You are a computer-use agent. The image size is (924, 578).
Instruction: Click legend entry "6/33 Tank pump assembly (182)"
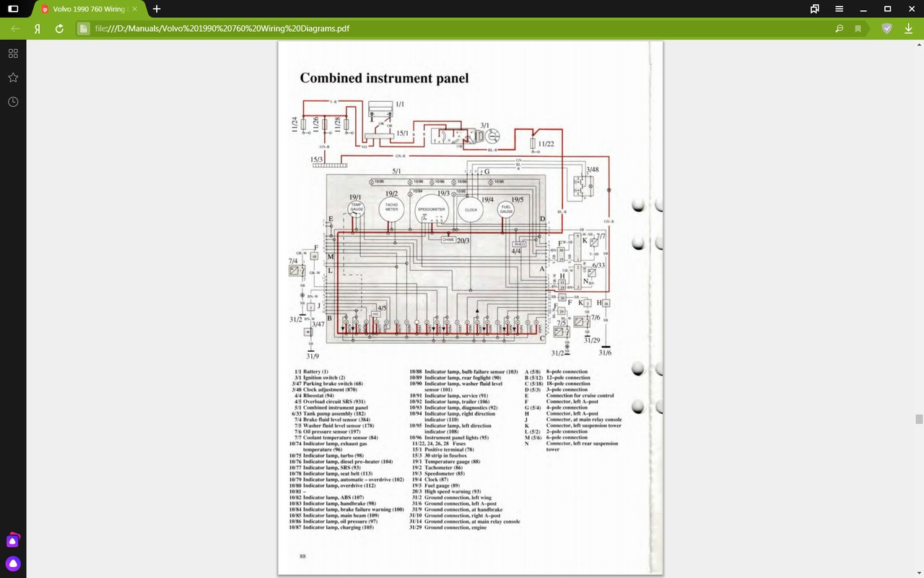[x=329, y=413]
